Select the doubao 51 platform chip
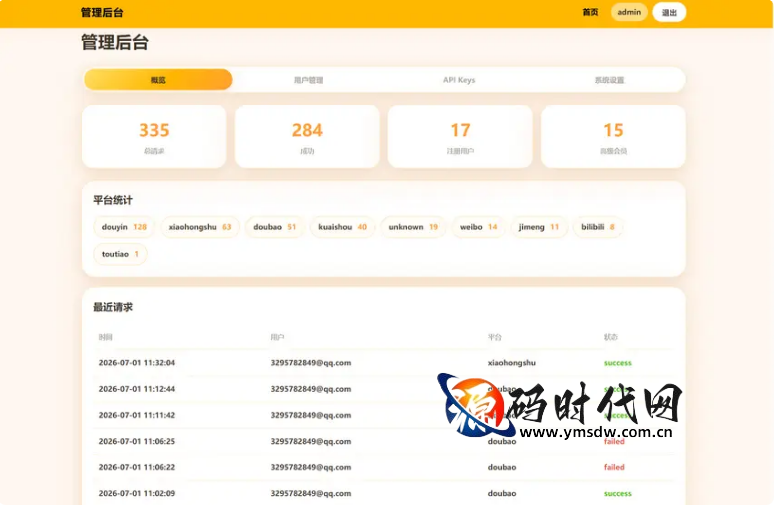The image size is (775, 523). (274, 227)
